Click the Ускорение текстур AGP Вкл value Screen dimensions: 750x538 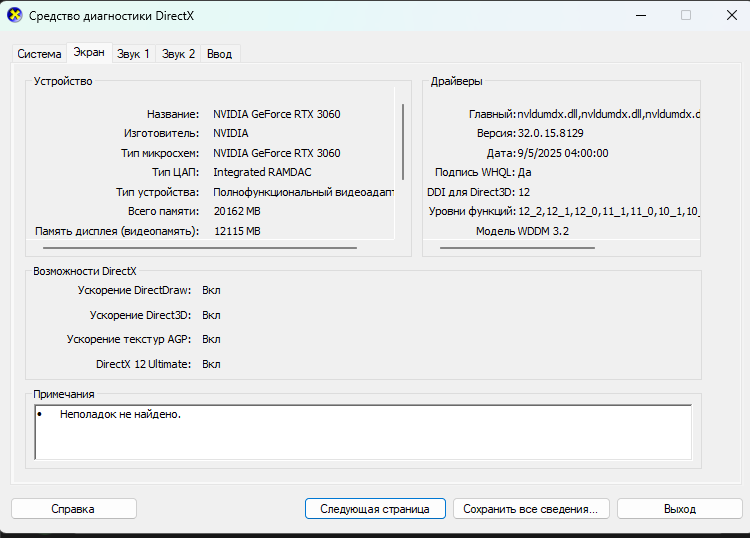point(211,340)
